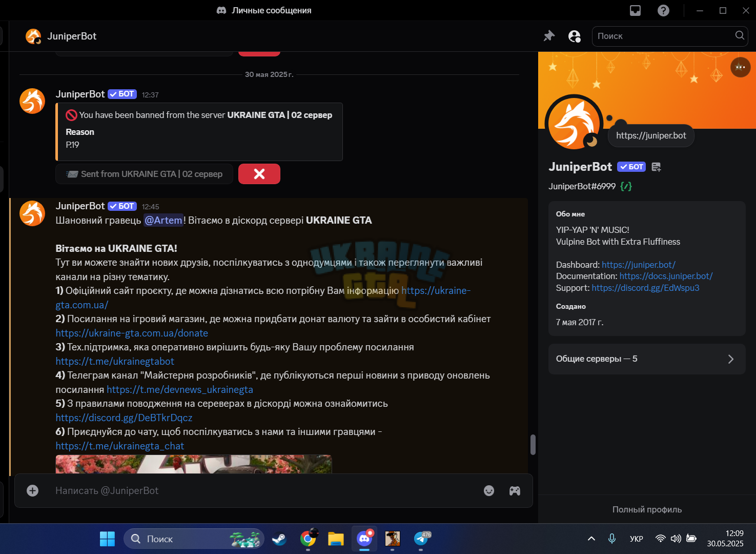756x554 pixels.
Task: Click the chevron arrow on Общие серверы row
Action: tap(731, 359)
